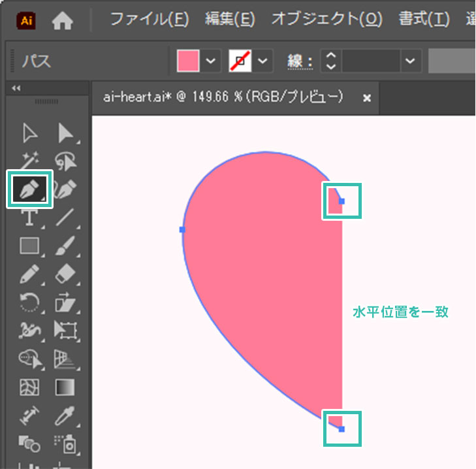Select the Gradient tool
Viewport: 476px width, 469px height.
tap(65, 386)
